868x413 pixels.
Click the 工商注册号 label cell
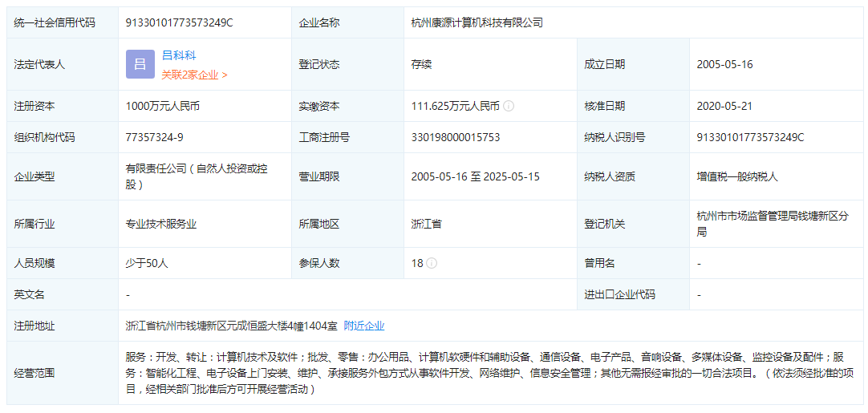click(x=347, y=137)
